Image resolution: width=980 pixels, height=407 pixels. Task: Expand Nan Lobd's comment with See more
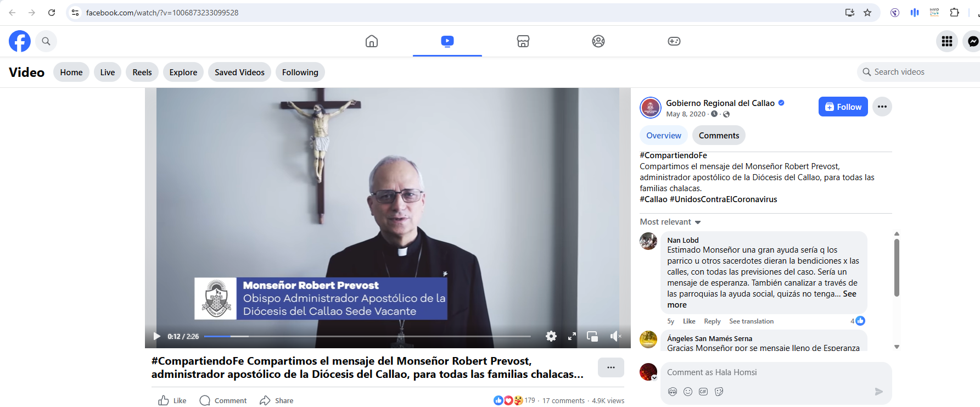tap(849, 294)
